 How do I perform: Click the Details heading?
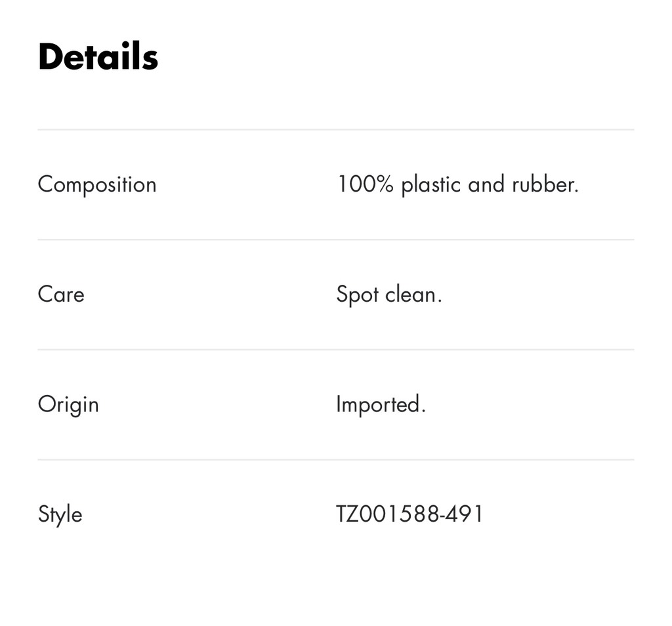(98, 56)
